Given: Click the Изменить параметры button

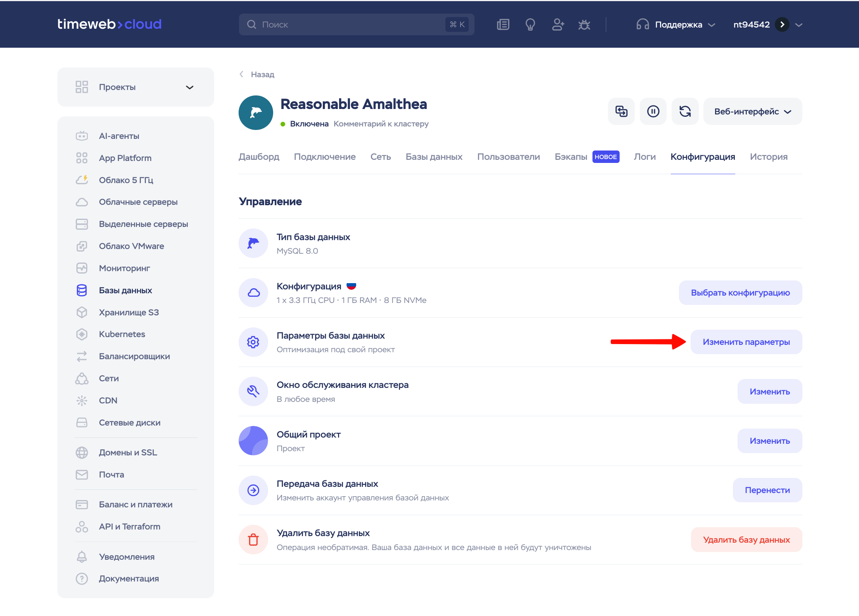Looking at the screenshot, I should point(746,342).
